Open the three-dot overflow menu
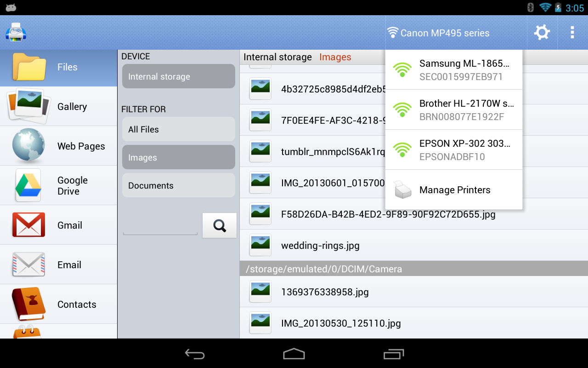This screenshot has width=588, height=368. 572,33
